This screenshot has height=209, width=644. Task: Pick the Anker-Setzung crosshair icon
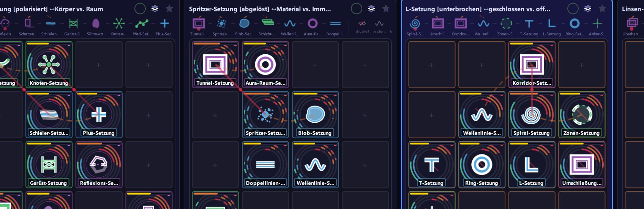[597, 24]
